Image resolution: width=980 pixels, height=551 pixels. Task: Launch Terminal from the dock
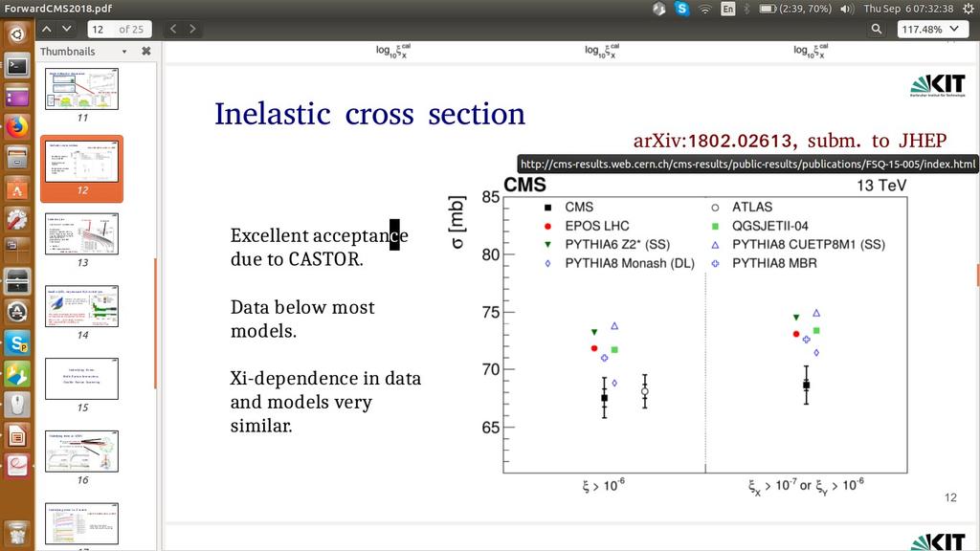point(17,66)
